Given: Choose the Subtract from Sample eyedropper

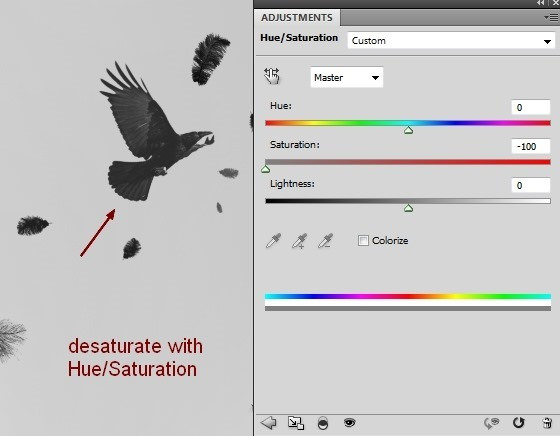Looking at the screenshot, I should (326, 241).
